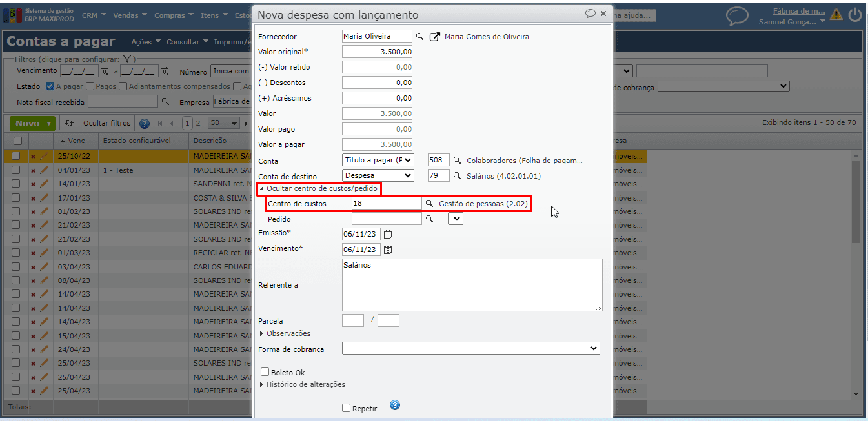Edit the 25/10/22 row with pencil icon
868x421 pixels.
pos(45,156)
